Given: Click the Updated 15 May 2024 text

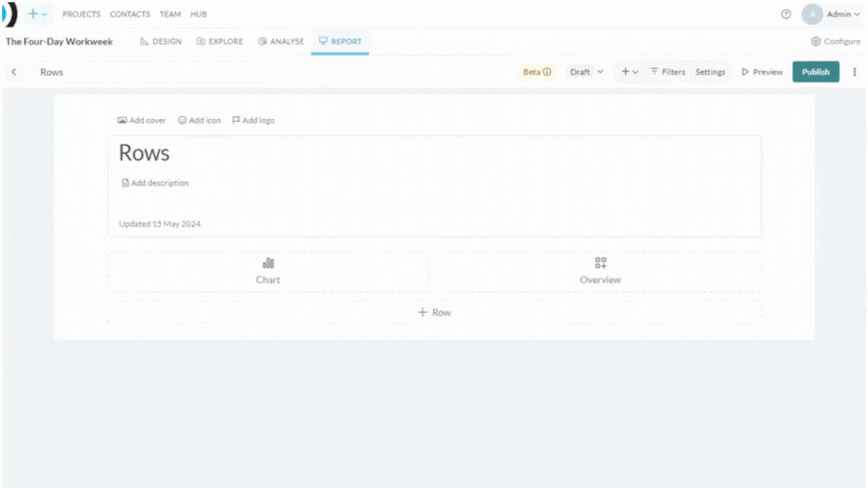Looking at the screenshot, I should coord(160,224).
